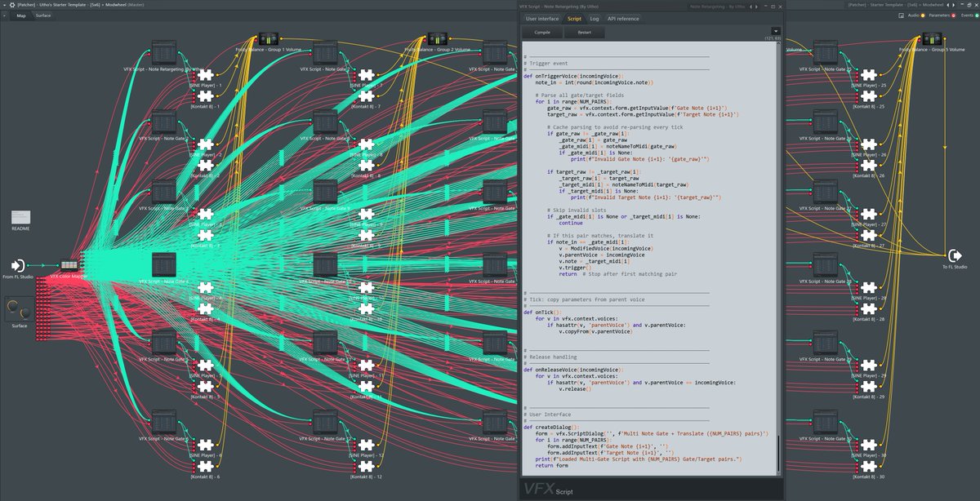This screenshot has height=501, width=980.
Task: Select the [Kontakt 8] - 2 plugin node
Action: (x=206, y=166)
